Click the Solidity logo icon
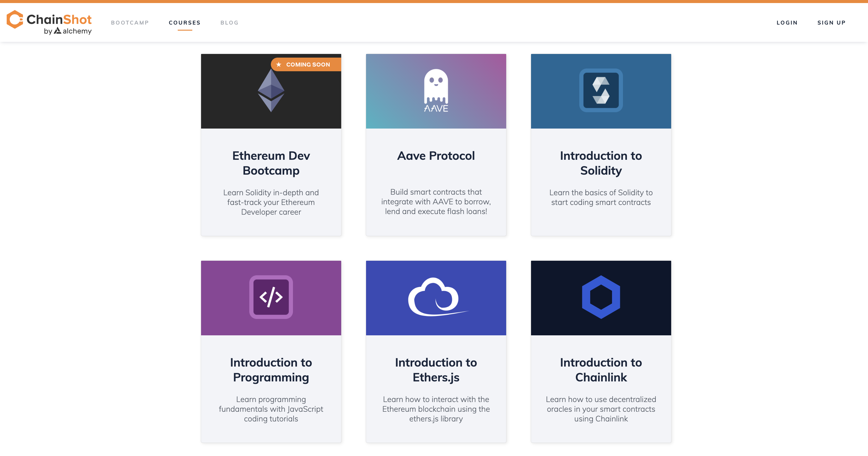 coord(601,90)
